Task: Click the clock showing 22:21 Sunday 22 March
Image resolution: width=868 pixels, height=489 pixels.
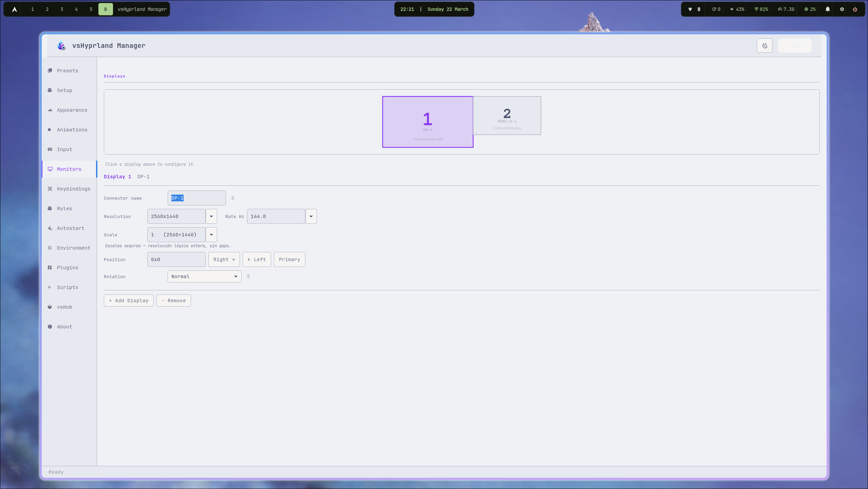Action: 434,9
